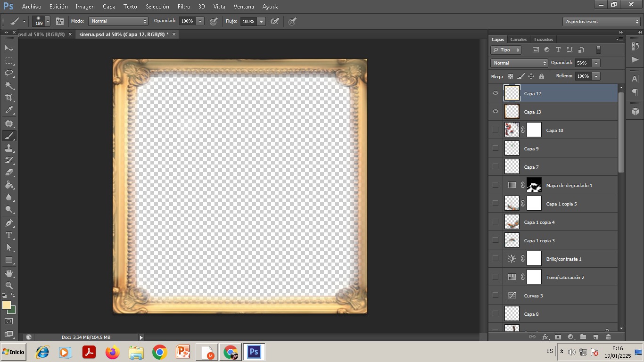Open the layer styles fx icon
Viewport: 644px width, 362px height.
pos(545,337)
